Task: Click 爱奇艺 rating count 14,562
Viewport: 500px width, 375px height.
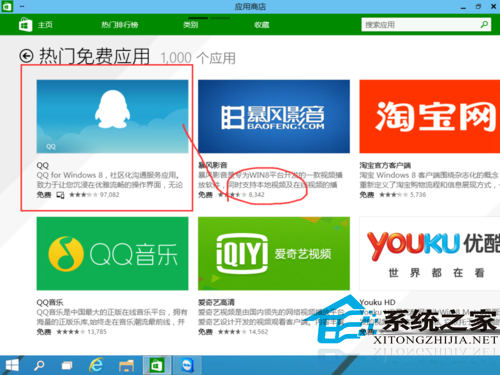Action: click(x=258, y=332)
